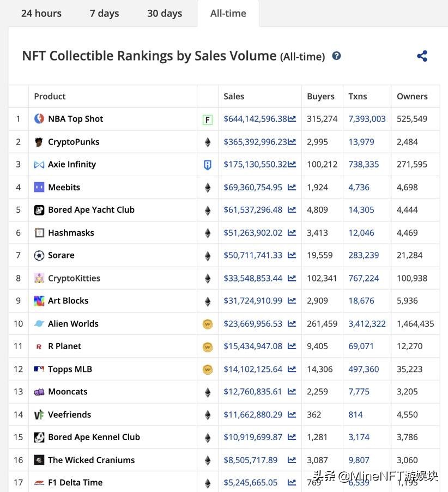Image resolution: width=448 pixels, height=492 pixels.
Task: Switch to the 24 hours tab
Action: (41, 13)
